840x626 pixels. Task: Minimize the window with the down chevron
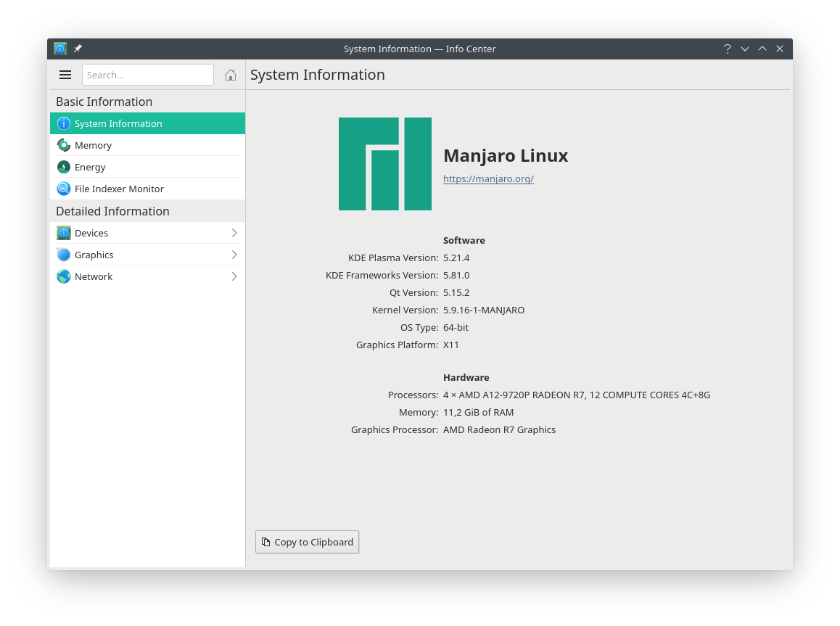[745, 49]
